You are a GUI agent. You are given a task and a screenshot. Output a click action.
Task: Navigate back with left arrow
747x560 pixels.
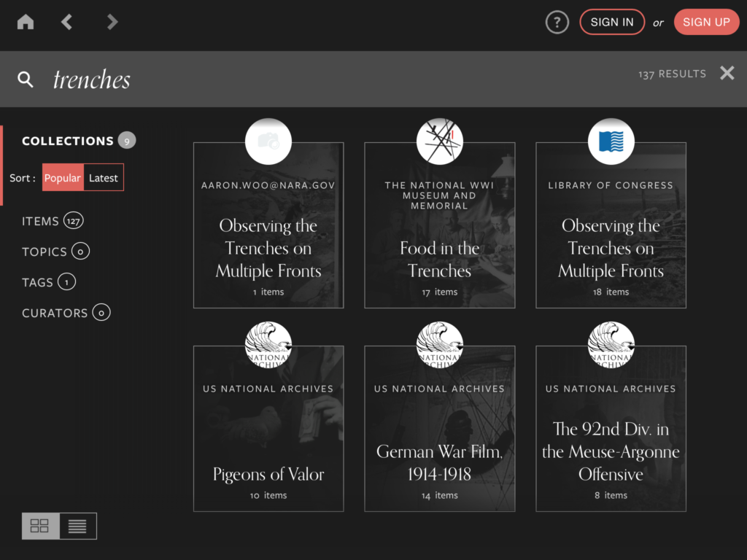66,22
